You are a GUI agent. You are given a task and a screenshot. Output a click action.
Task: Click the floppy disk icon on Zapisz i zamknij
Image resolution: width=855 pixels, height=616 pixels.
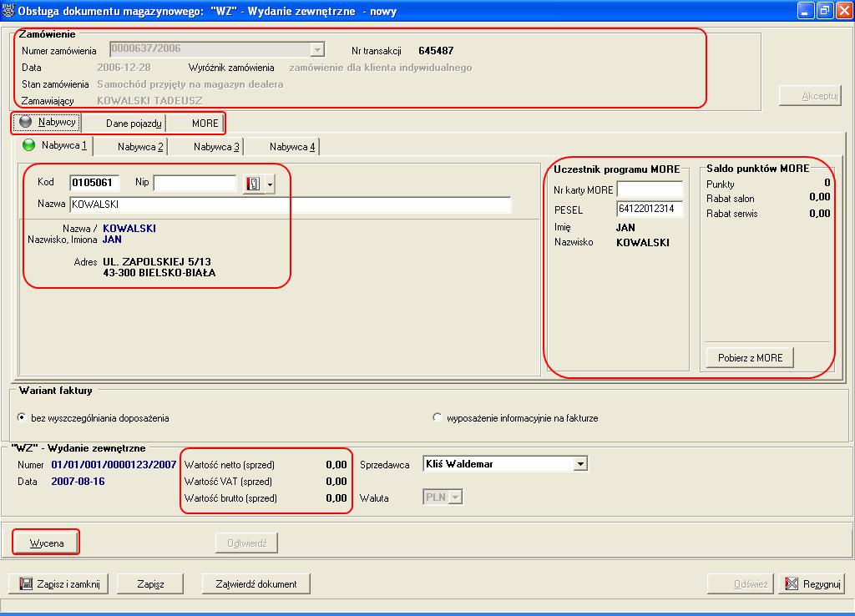(x=26, y=583)
